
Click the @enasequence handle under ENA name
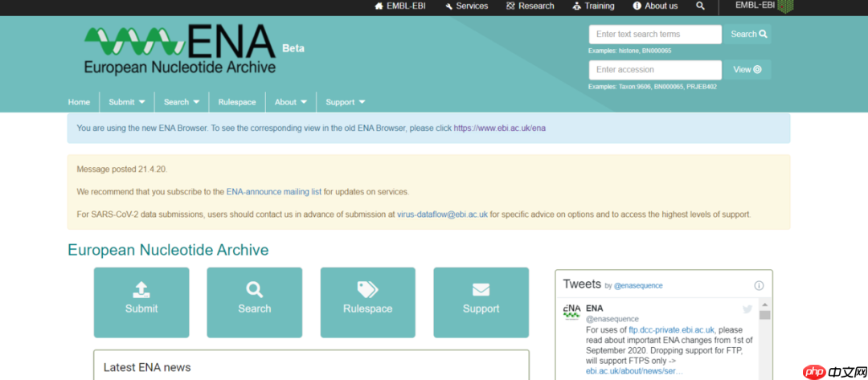click(612, 319)
